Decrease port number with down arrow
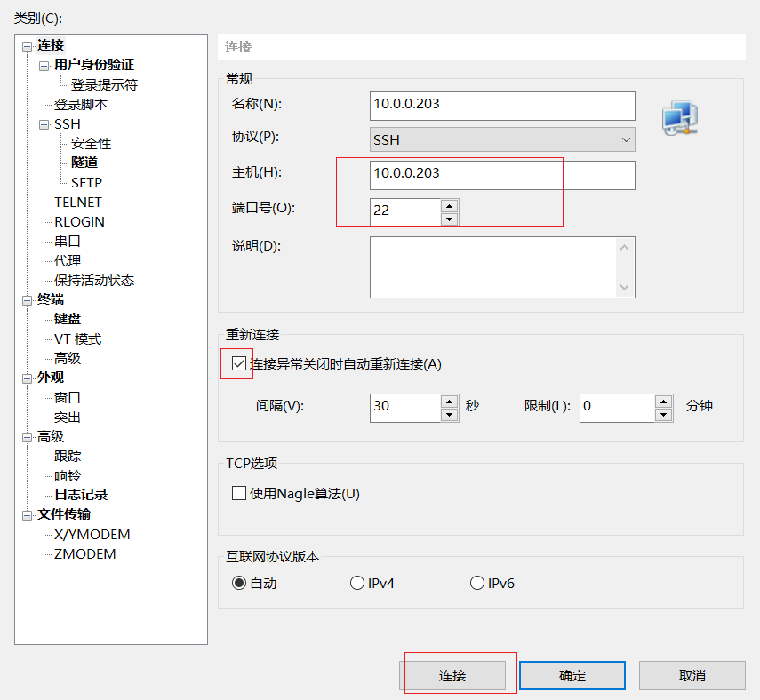Viewport: 760px width, 700px height. coord(450,219)
